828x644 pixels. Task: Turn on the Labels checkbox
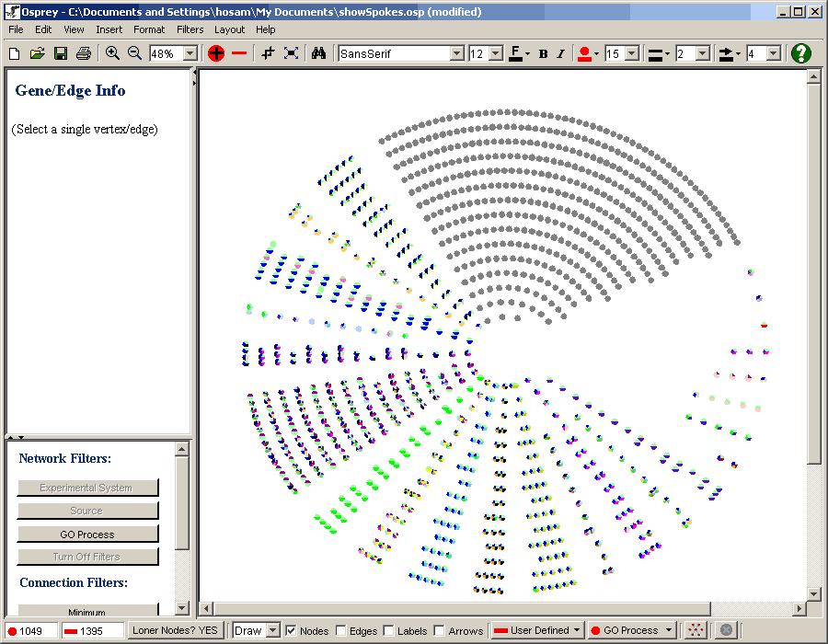coord(388,631)
